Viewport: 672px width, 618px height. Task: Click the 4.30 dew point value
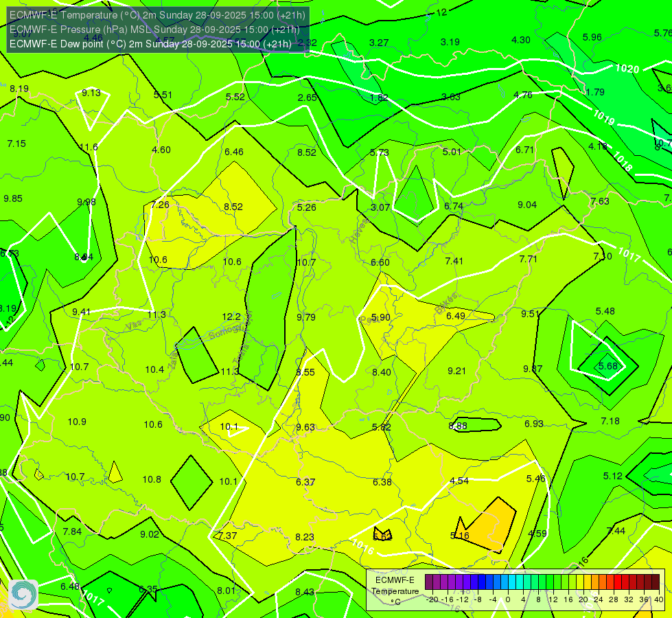point(521,40)
